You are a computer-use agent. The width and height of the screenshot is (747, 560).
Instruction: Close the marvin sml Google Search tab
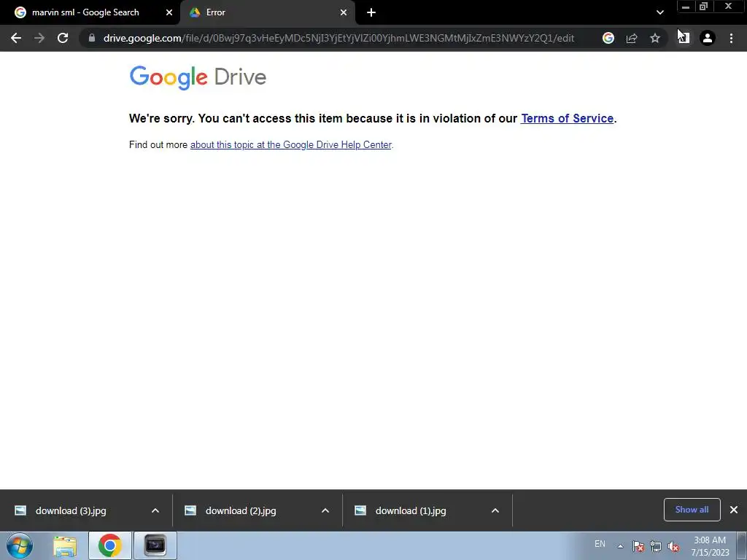click(169, 13)
